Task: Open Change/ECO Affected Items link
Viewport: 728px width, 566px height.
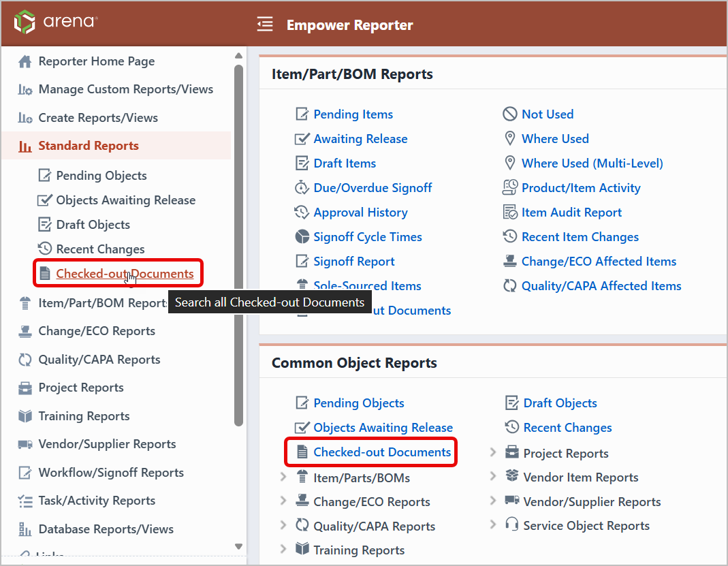Action: coord(599,262)
